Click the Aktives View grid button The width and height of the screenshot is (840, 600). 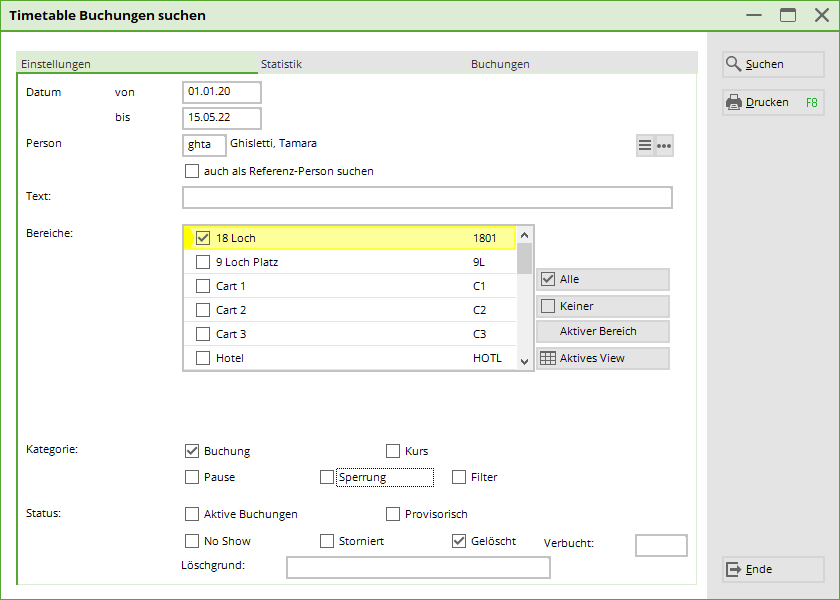point(602,358)
